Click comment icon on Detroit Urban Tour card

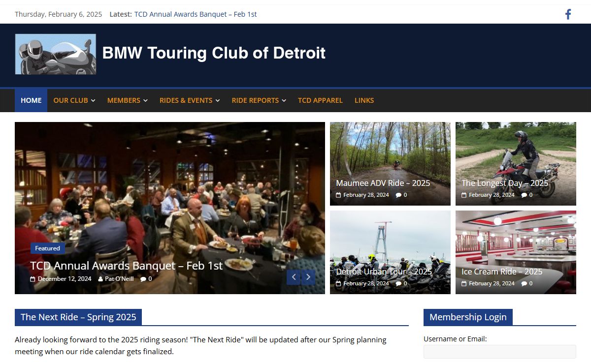(398, 284)
